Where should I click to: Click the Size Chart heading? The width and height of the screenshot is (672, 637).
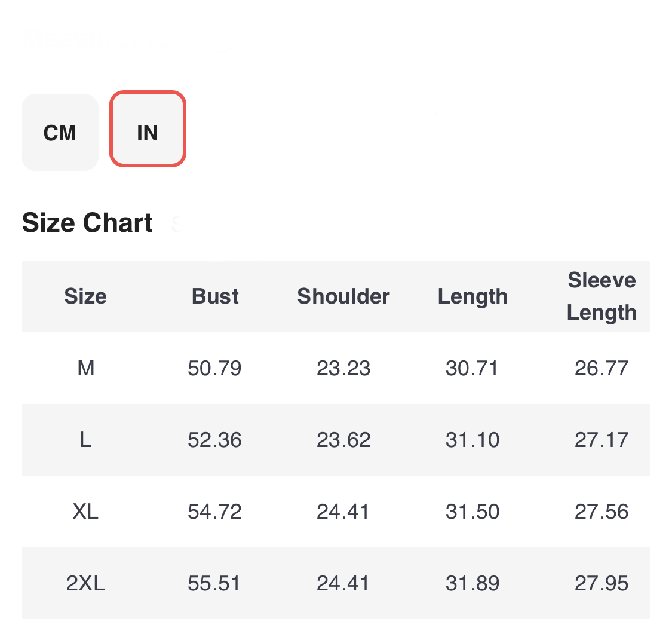[x=87, y=222]
